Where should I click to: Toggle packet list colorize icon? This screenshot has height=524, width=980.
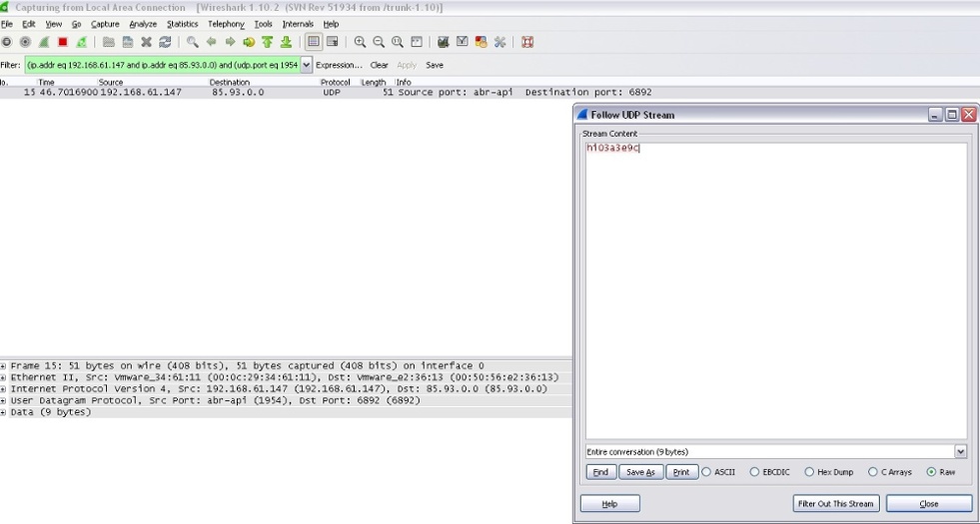(314, 42)
